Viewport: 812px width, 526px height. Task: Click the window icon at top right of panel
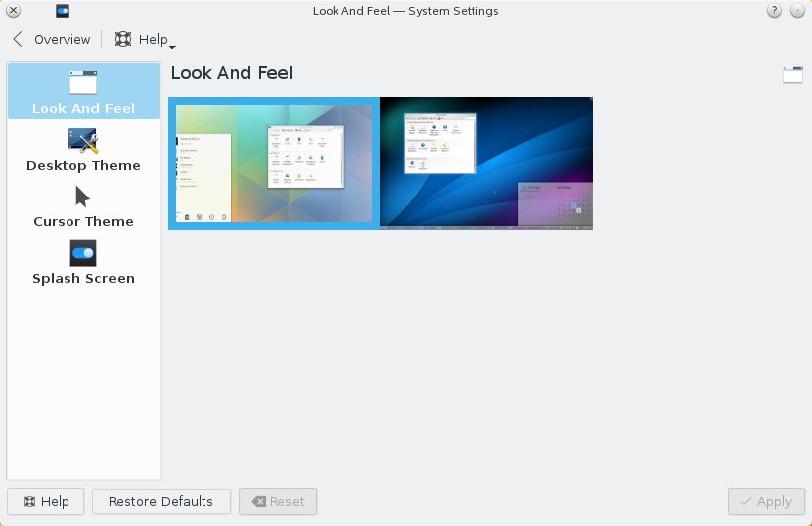pos(793,75)
